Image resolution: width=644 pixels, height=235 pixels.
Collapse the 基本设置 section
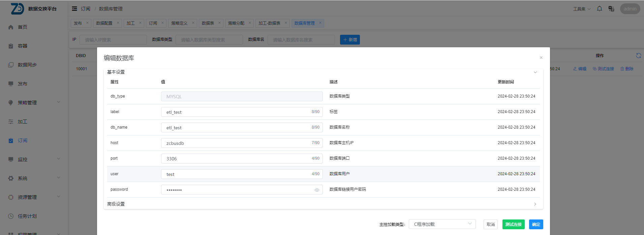point(535,72)
